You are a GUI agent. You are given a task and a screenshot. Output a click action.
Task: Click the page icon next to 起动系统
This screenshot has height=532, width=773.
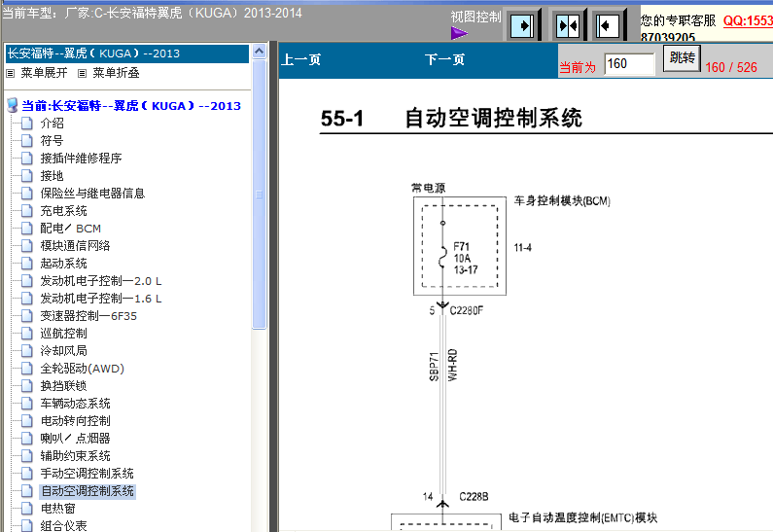[27, 263]
